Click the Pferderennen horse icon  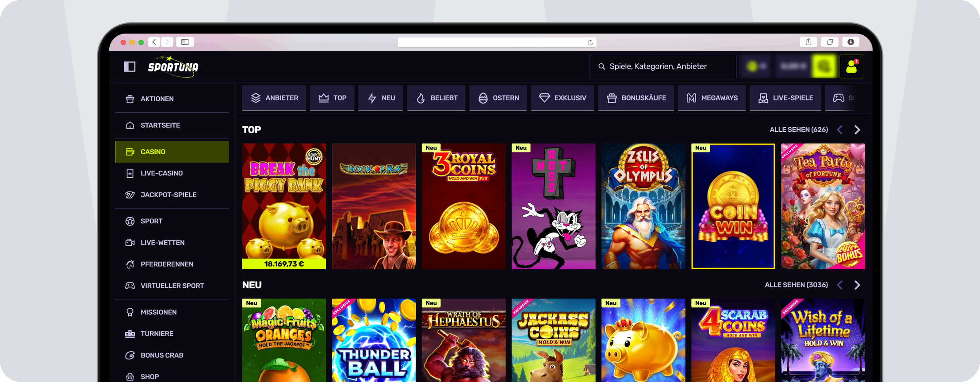[x=130, y=264]
